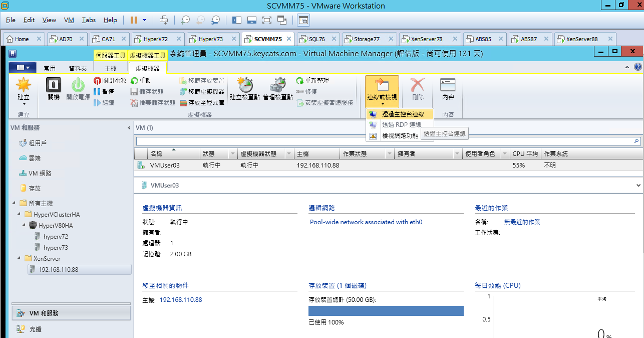
Task: Click the VMware take snapshot toolbar icon
Action: pos(185,20)
